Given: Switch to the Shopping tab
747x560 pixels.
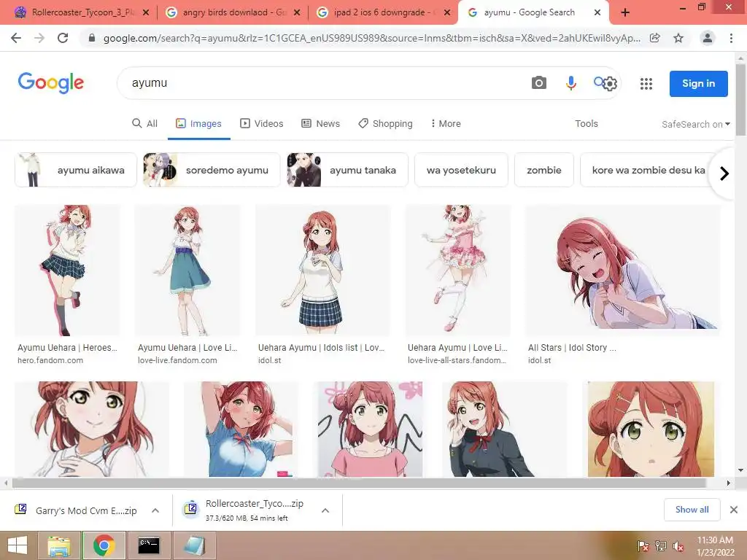Looking at the screenshot, I should point(385,124).
